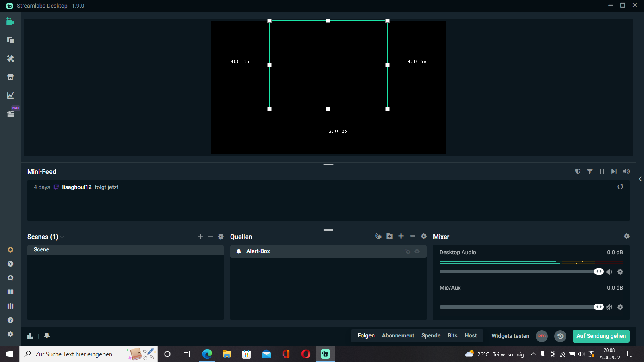Open the App Store icon in the sidebar
Viewport: 644px width, 362px height.
[10, 77]
